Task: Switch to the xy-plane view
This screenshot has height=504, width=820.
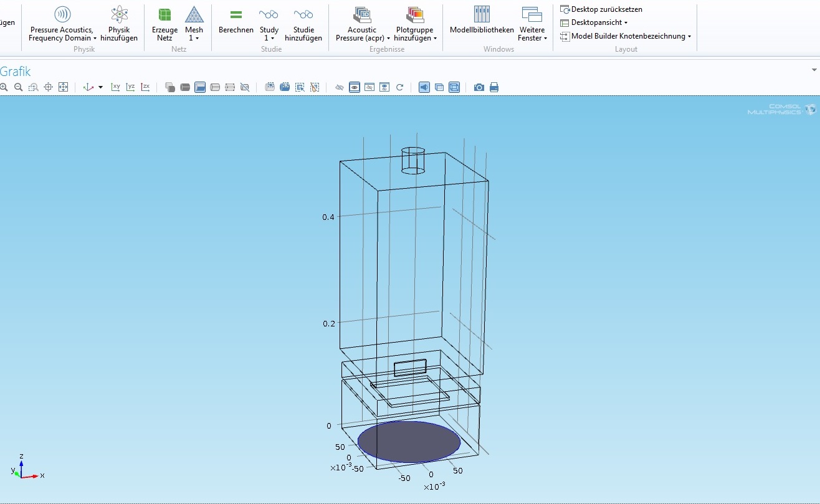Action: coord(115,87)
